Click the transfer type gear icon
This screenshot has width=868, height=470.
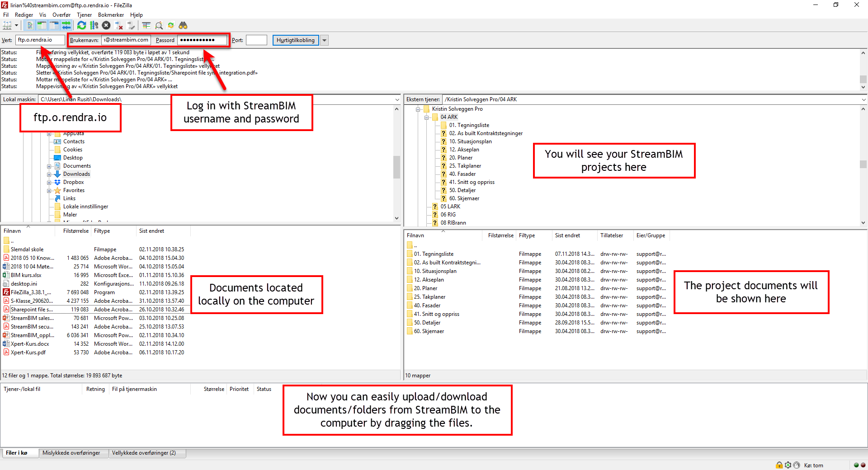788,465
